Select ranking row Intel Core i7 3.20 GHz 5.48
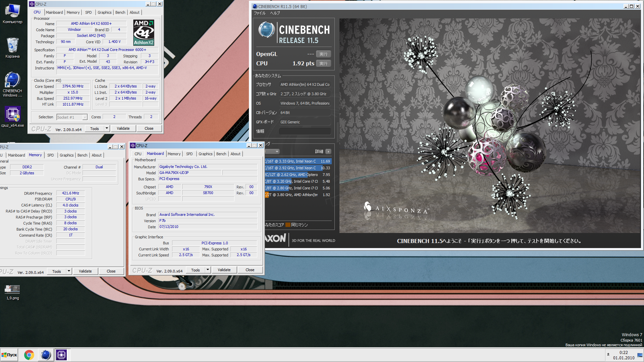This screenshot has width=644, height=362. click(298, 181)
